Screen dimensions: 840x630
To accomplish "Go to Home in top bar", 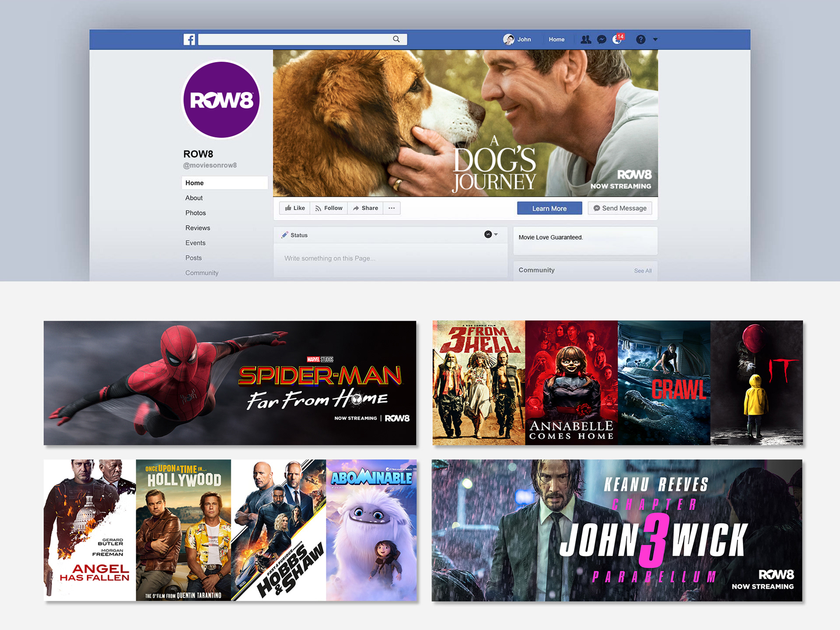I will 556,39.
